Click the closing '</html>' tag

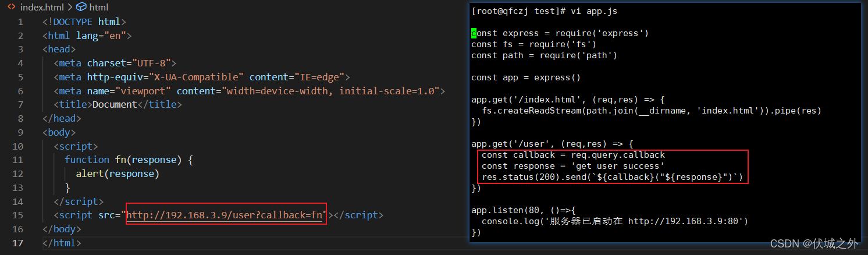tap(62, 243)
